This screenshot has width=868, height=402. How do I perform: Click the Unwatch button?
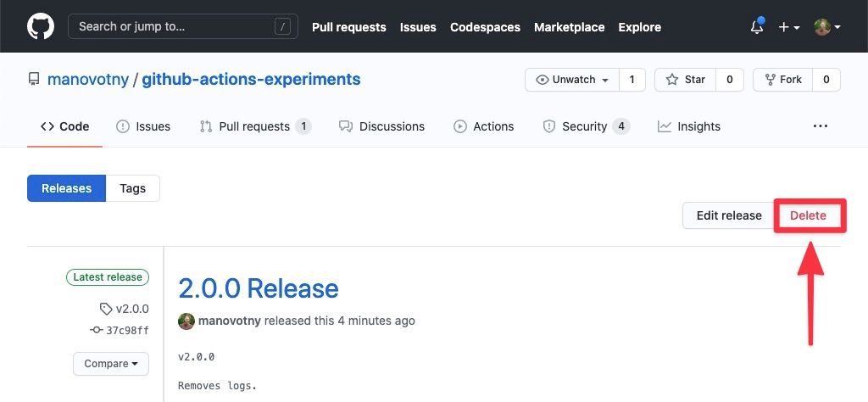click(572, 80)
